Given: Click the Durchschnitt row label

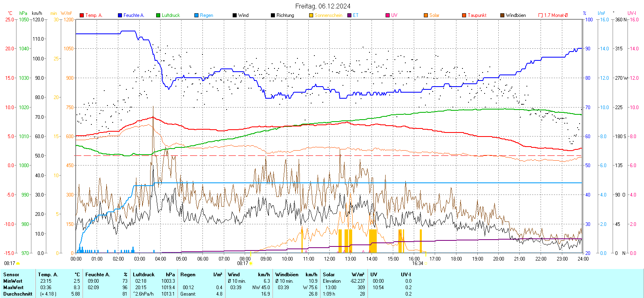Looking at the screenshot, I should 18,294.
